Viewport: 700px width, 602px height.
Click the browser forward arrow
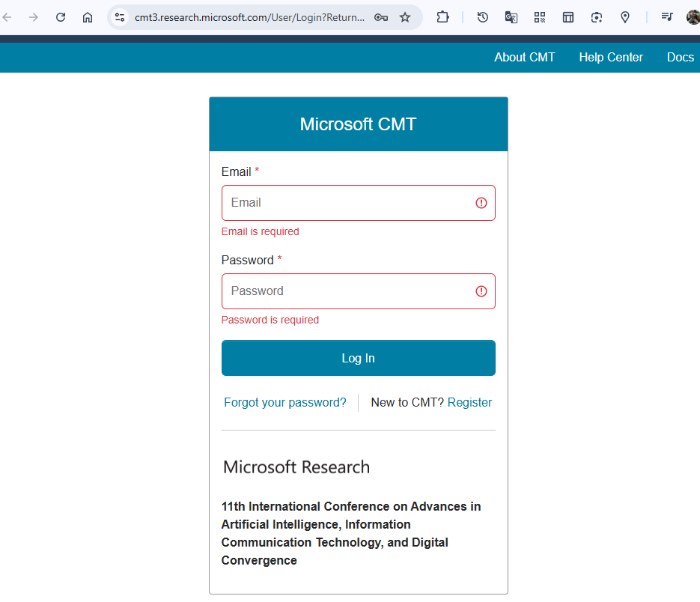click(x=34, y=17)
